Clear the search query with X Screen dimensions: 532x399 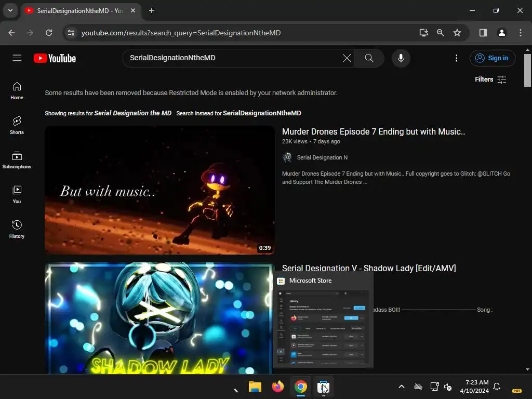pos(347,58)
